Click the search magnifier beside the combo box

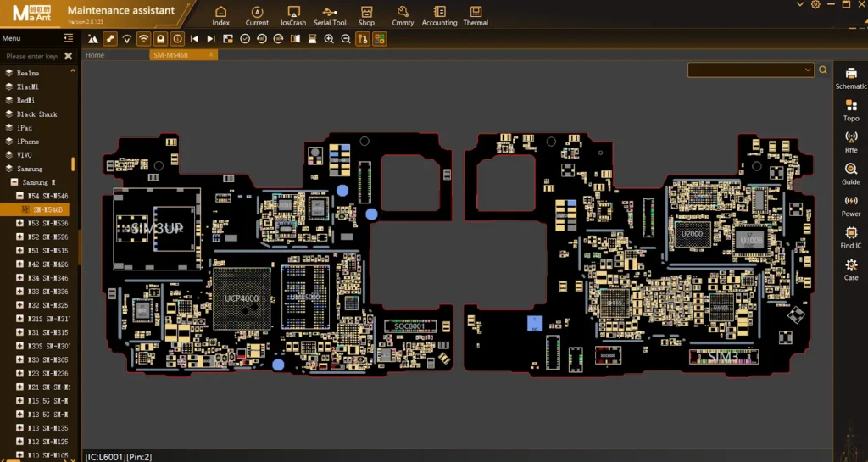(822, 70)
